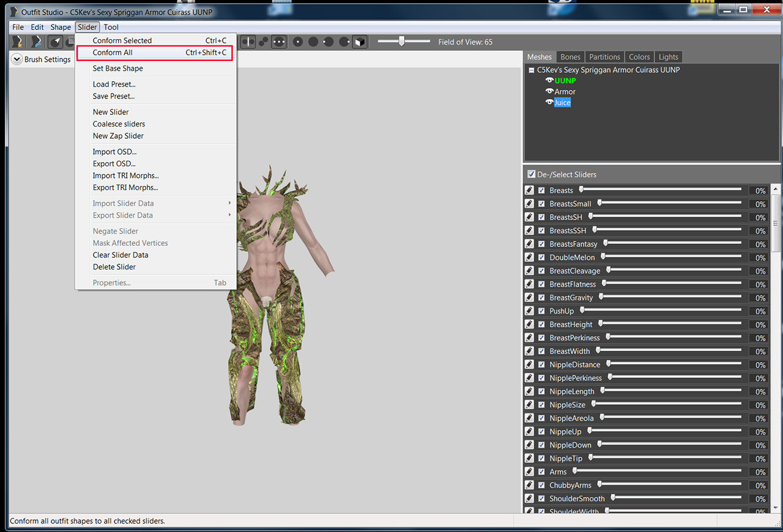783x532 pixels.
Task: Switch to the Colors tab
Action: 639,57
